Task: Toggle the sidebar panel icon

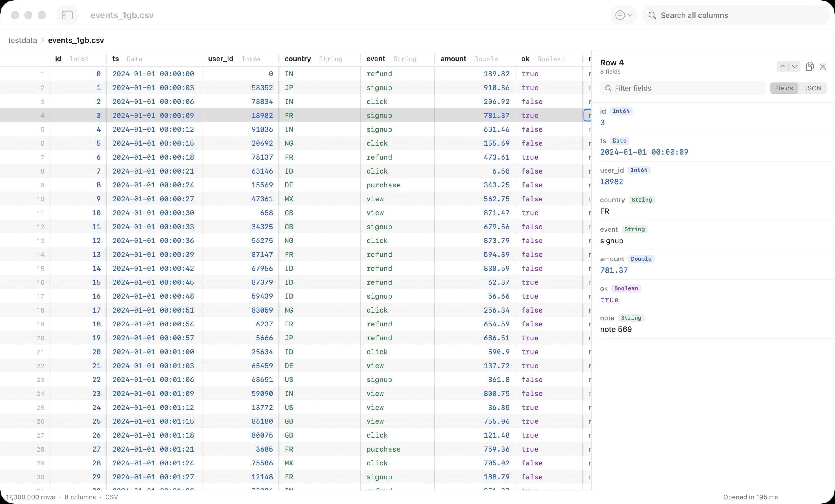Action: (x=67, y=15)
